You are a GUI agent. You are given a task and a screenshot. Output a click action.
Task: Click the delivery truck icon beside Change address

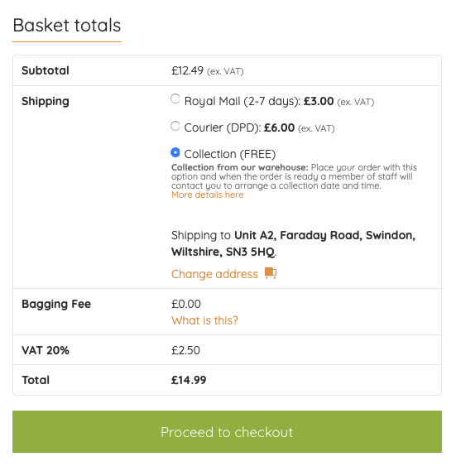coord(271,273)
